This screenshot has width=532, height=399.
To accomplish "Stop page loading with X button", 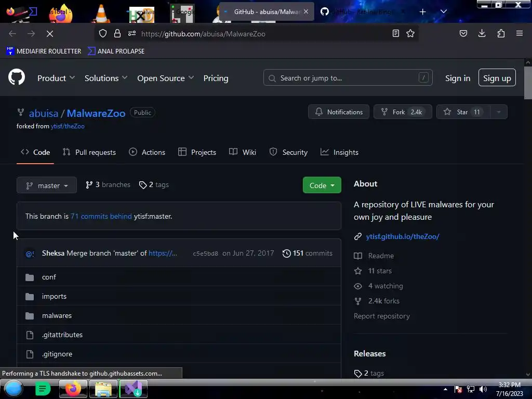I will coord(50,34).
